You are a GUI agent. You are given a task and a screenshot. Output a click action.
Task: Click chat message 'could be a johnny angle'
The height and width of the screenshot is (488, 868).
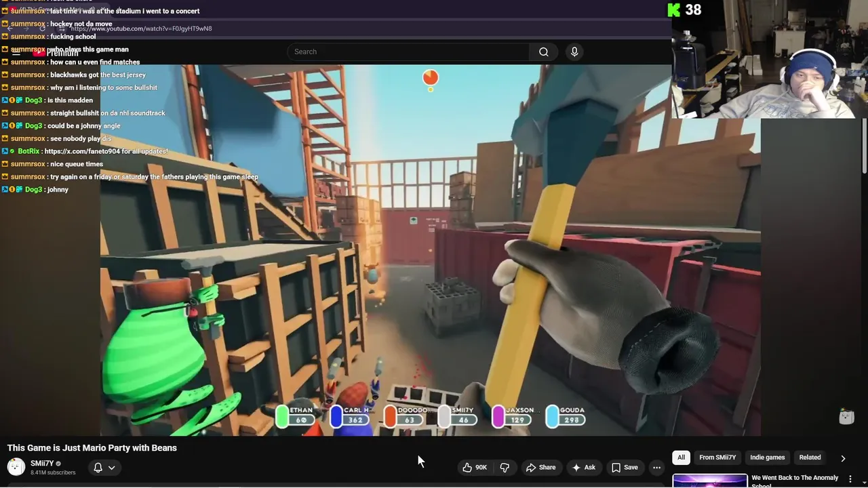[84, 126]
